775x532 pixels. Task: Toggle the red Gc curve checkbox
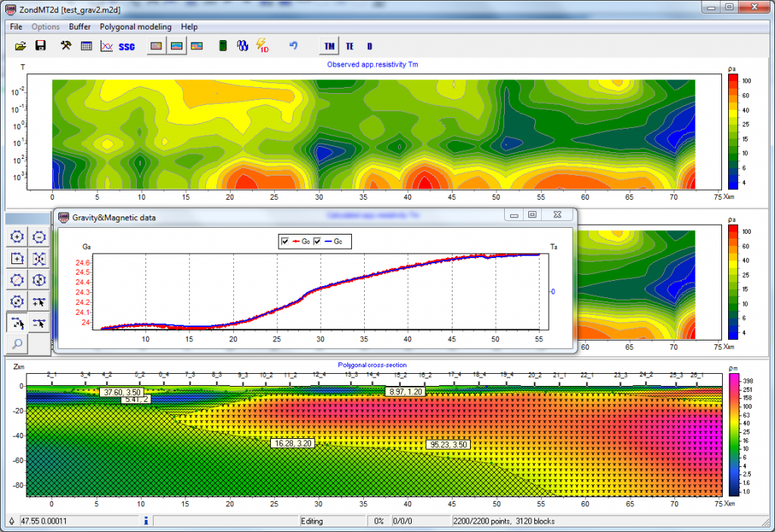tap(285, 241)
